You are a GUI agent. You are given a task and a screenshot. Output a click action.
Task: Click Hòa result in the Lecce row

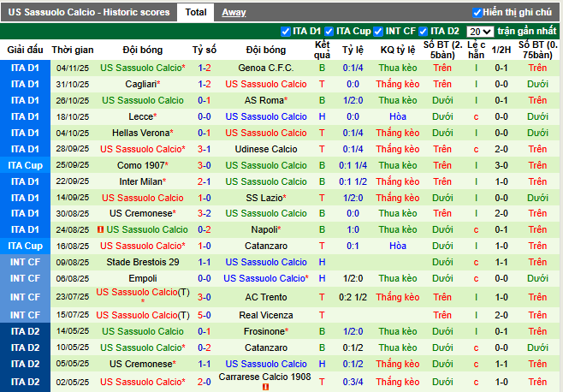[398, 116]
